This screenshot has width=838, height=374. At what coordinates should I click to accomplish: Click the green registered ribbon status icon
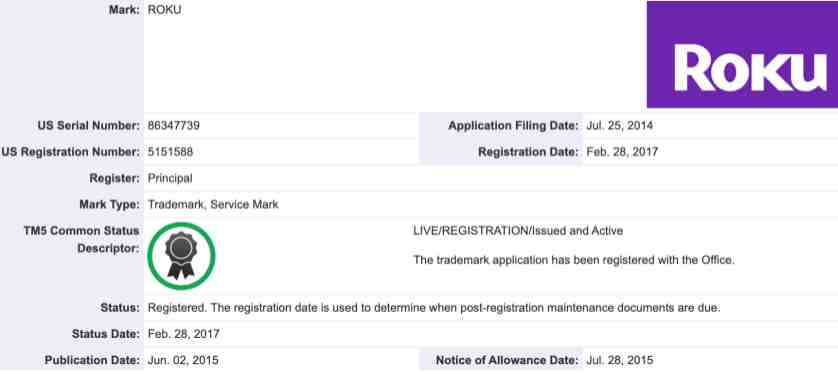click(182, 256)
